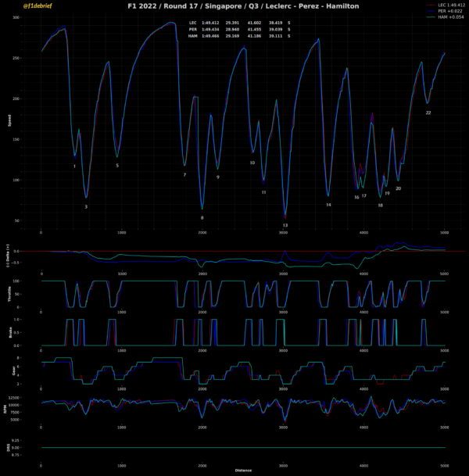469x476 pixels.
Task: Click the turn '19' corner label on speed trace
Action: click(388, 193)
